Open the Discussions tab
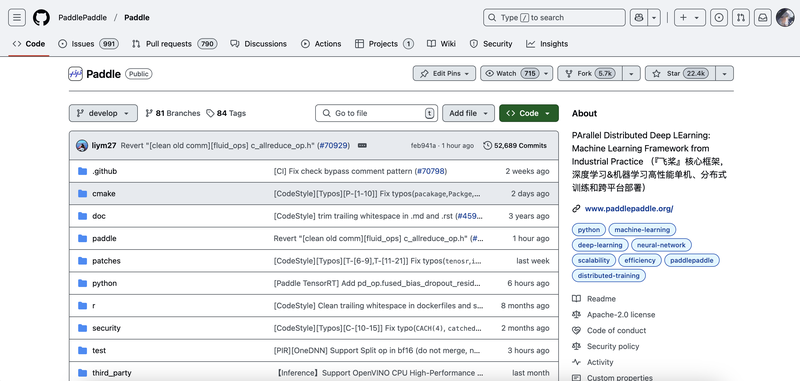The image size is (800, 381). [x=258, y=44]
